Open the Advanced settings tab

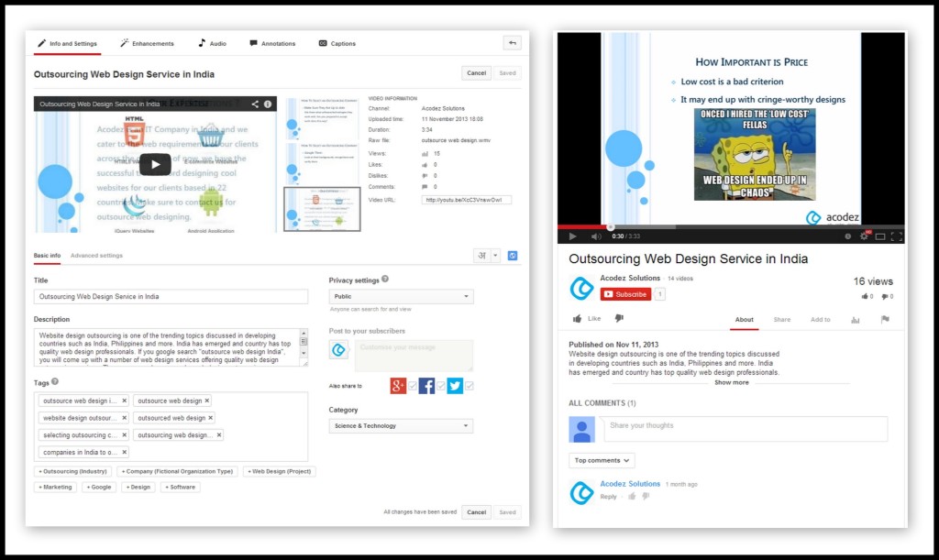click(x=96, y=256)
